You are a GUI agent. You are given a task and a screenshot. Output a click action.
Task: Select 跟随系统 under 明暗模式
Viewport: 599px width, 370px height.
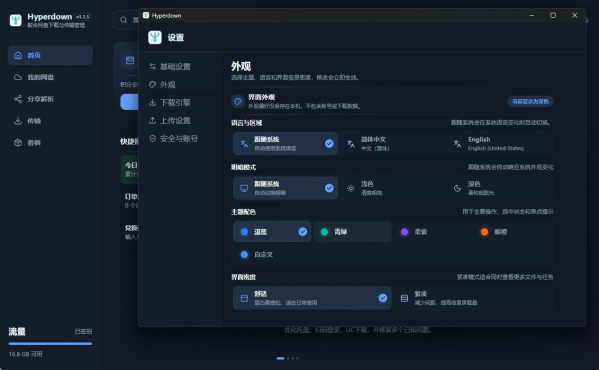[x=285, y=188]
